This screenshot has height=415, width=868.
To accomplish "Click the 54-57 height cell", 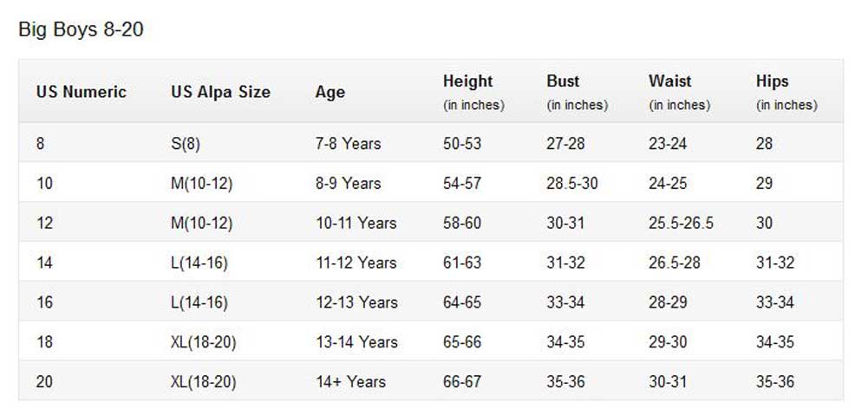I will pos(462,183).
